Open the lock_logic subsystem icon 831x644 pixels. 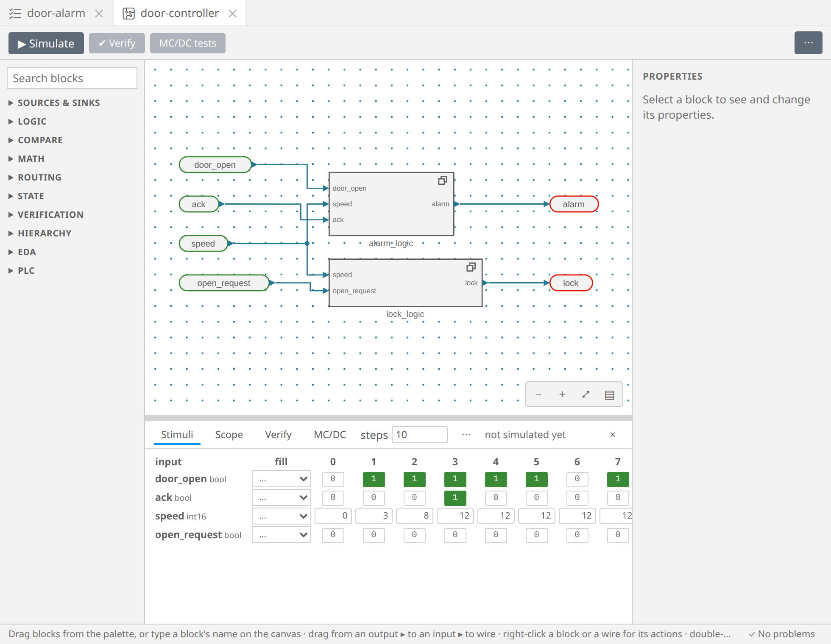click(471, 267)
